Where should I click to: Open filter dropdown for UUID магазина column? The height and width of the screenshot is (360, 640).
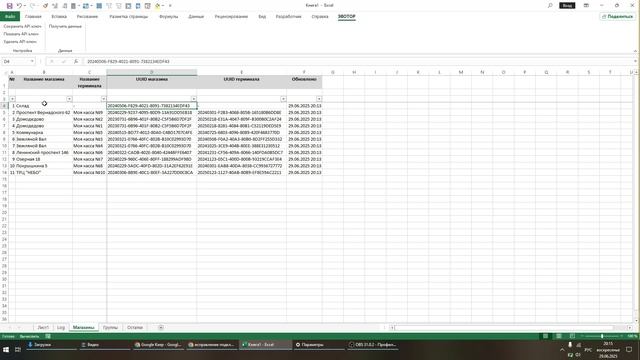(193, 99)
